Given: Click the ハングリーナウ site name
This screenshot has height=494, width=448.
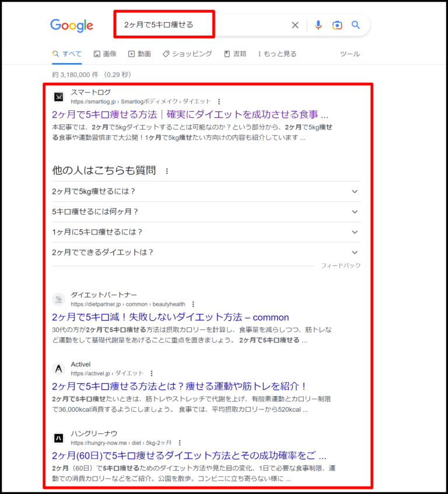Looking at the screenshot, I should point(94,433).
